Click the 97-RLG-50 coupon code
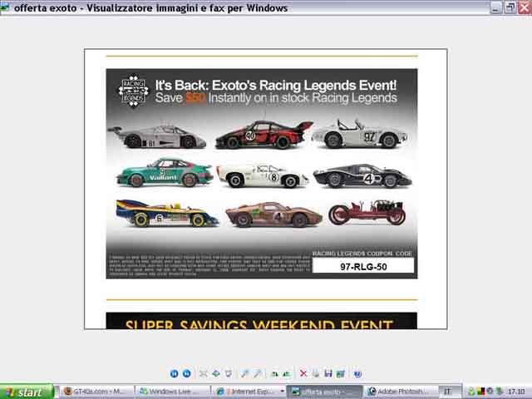This screenshot has height=399, width=532. pos(363,267)
